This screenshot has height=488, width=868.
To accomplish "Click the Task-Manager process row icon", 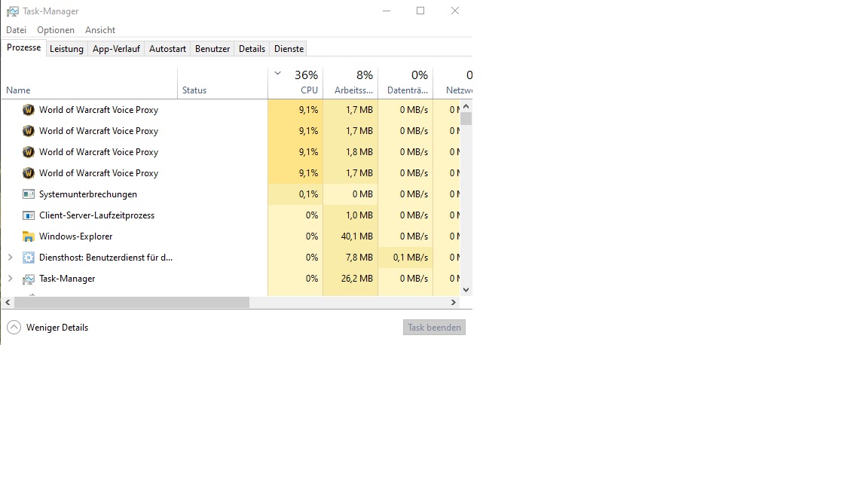I will coord(28,279).
